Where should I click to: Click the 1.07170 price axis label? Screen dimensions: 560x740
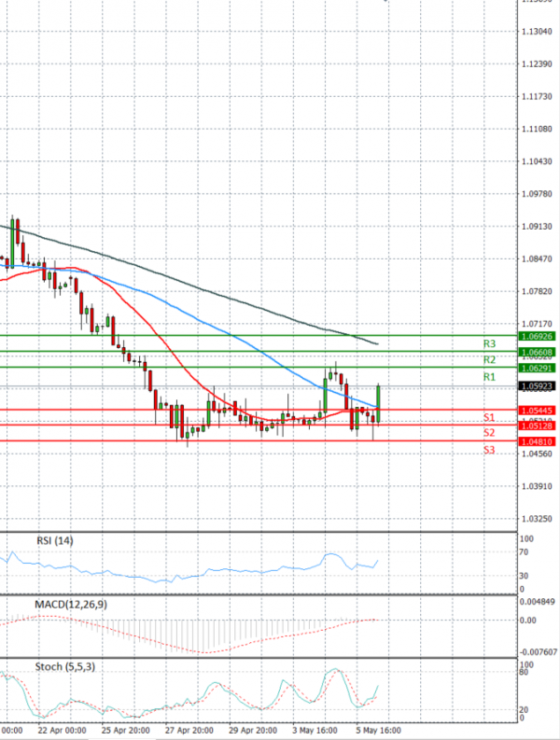(x=537, y=324)
